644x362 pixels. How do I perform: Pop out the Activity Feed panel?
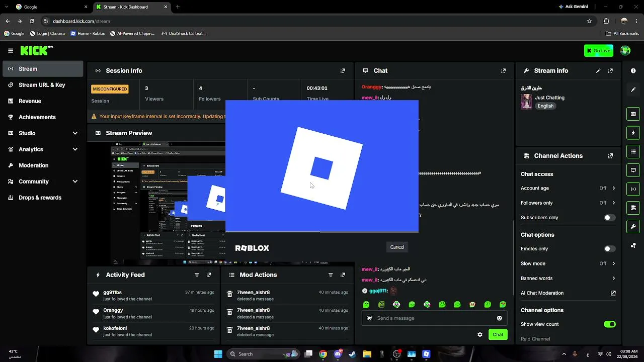[x=209, y=275]
